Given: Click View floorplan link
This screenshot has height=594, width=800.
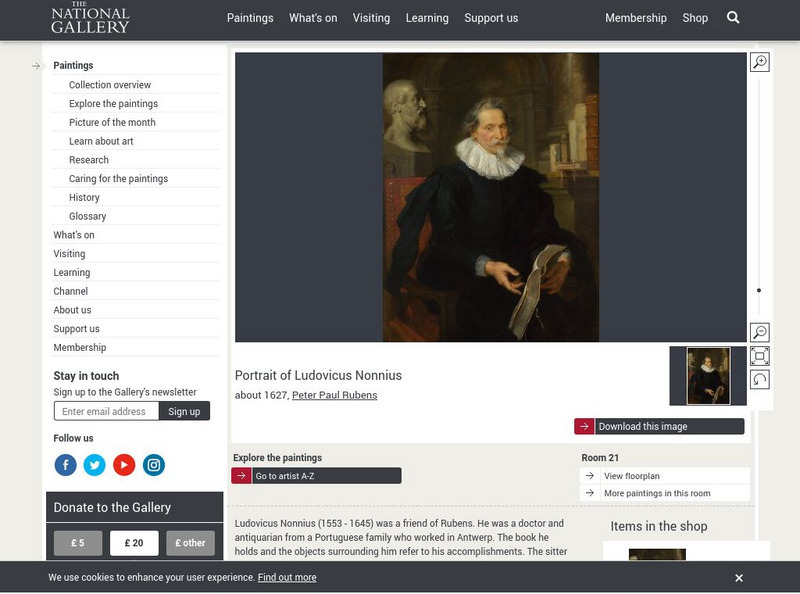Looking at the screenshot, I should pyautogui.click(x=632, y=476).
